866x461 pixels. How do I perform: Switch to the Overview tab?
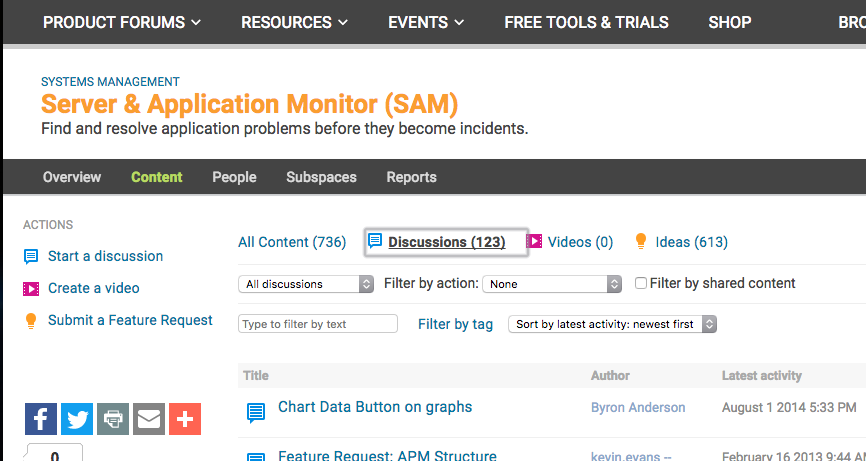72,177
